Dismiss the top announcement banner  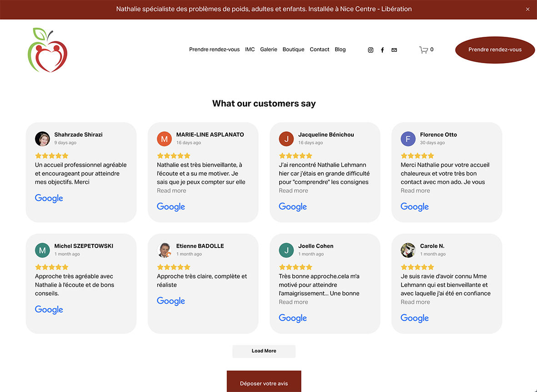(528, 9)
